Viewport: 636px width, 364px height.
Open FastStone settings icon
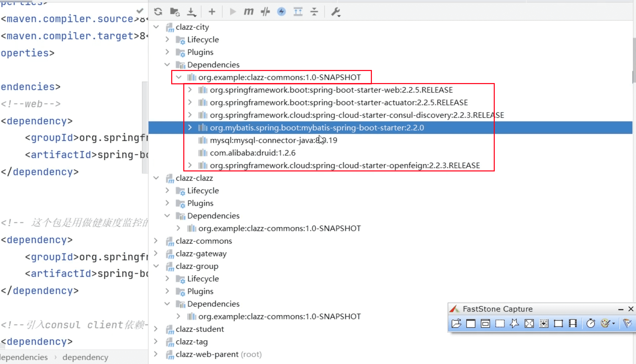pyautogui.click(x=627, y=323)
